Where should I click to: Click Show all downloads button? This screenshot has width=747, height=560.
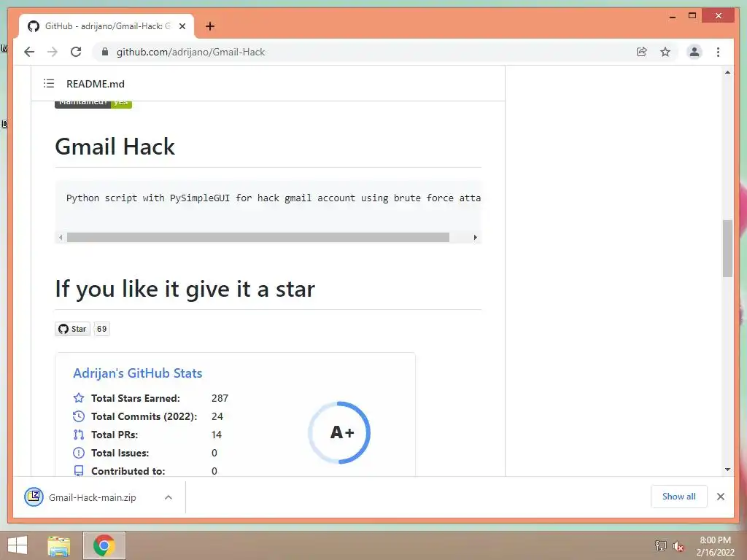click(x=679, y=496)
